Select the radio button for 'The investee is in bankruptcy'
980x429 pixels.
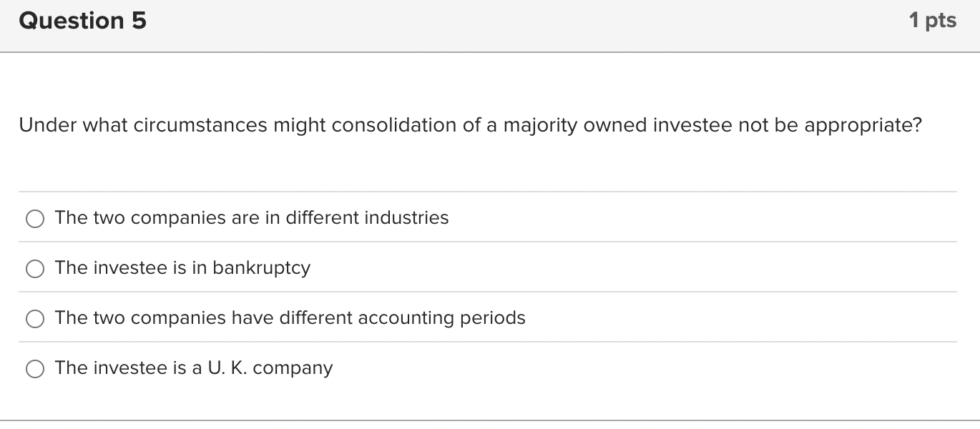point(34,269)
